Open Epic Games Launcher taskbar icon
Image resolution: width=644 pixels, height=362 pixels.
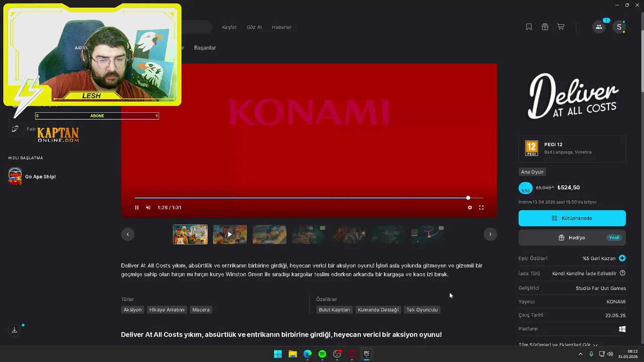367,354
